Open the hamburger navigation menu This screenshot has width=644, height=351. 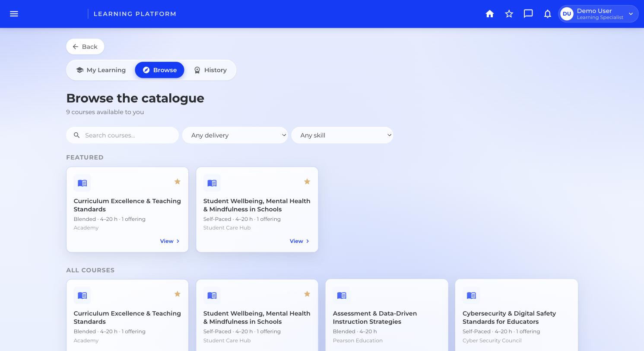14,14
